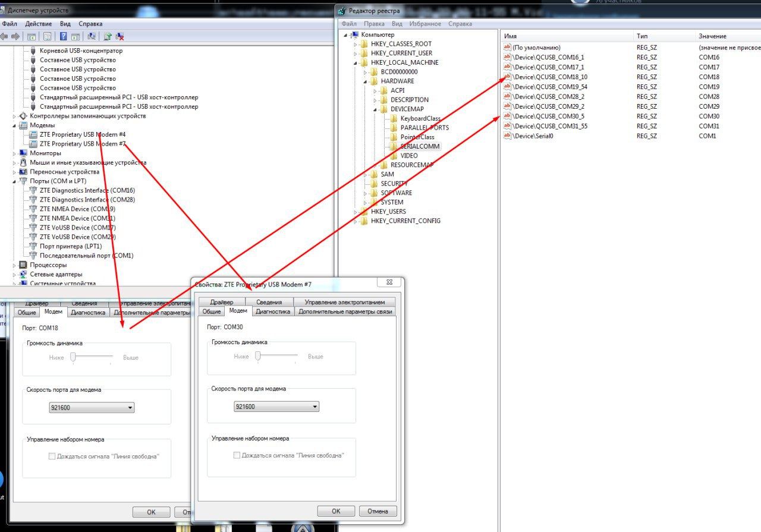761x532 pixels.
Task: Select the HKEY_CURRENT_CONFIG registry key
Action: click(x=405, y=221)
